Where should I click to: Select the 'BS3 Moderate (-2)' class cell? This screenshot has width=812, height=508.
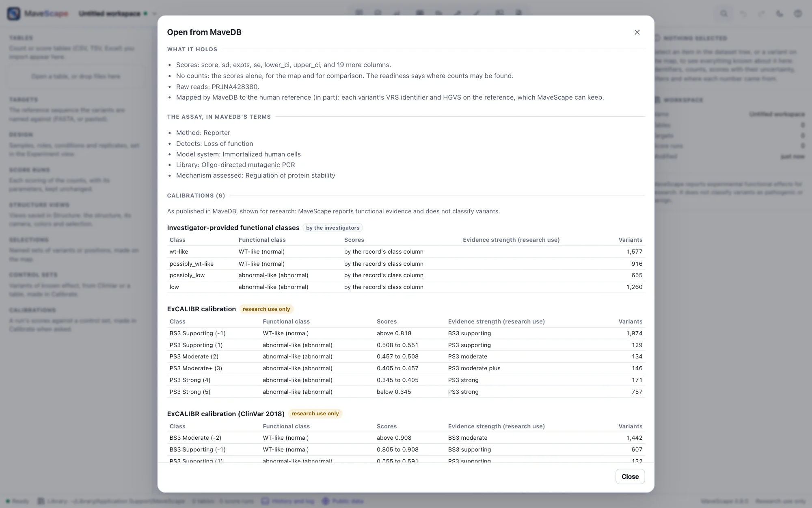pos(195,438)
